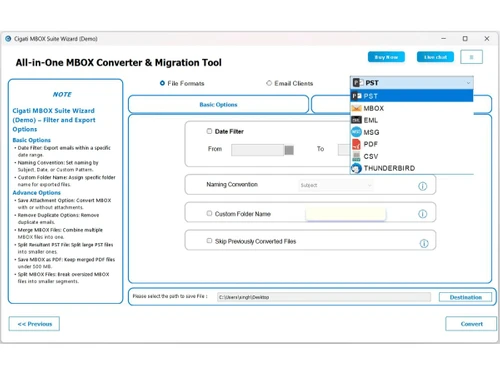Choose EML from the format list

[x=412, y=120]
